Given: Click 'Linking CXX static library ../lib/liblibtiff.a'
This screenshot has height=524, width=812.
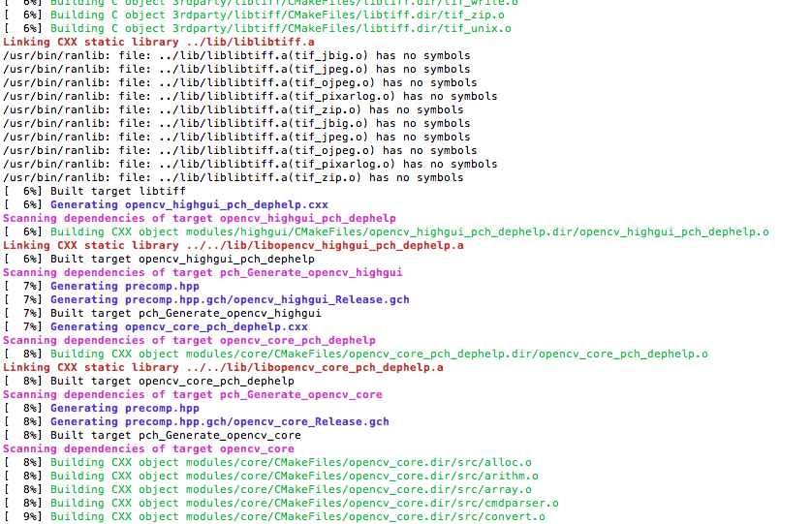Looking at the screenshot, I should (x=159, y=42).
